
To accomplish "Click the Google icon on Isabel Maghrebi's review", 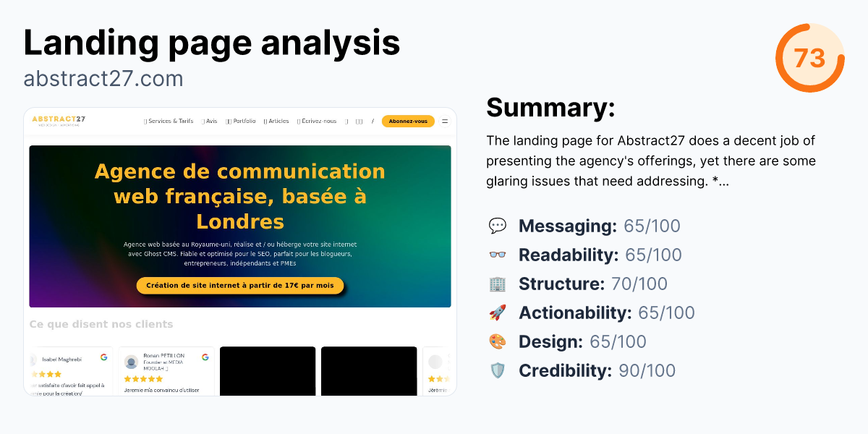I will [x=103, y=357].
